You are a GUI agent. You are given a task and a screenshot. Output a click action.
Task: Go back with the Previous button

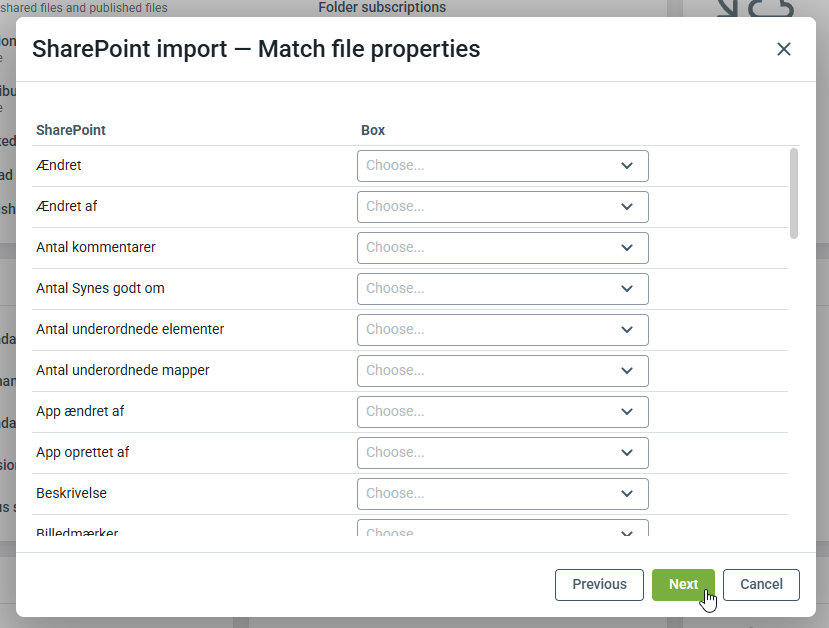599,585
